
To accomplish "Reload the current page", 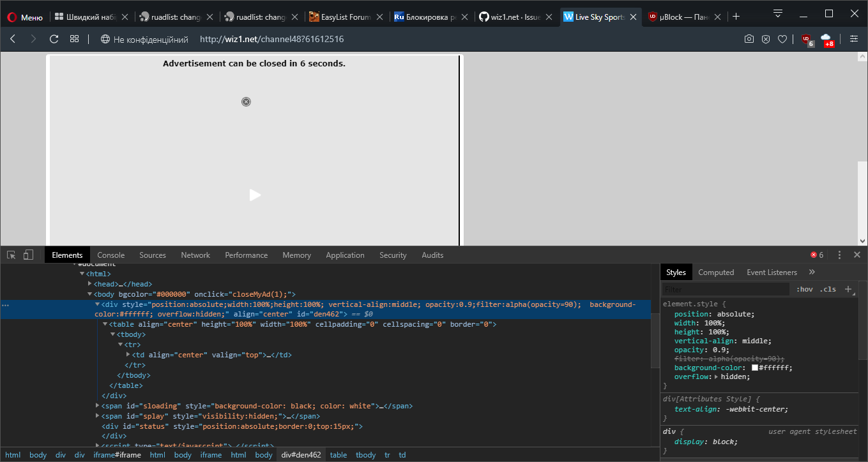I will (x=54, y=39).
